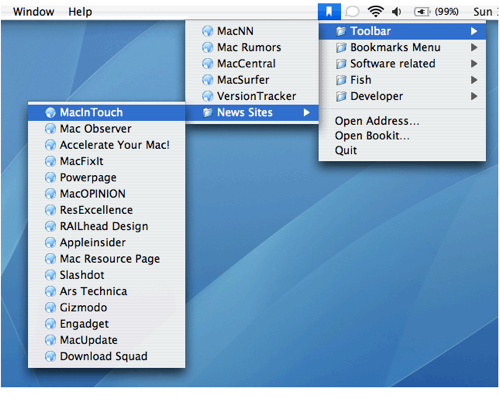Click the folder icon beside Software related
Image resolution: width=500 pixels, height=399 pixels.
pyautogui.click(x=341, y=64)
